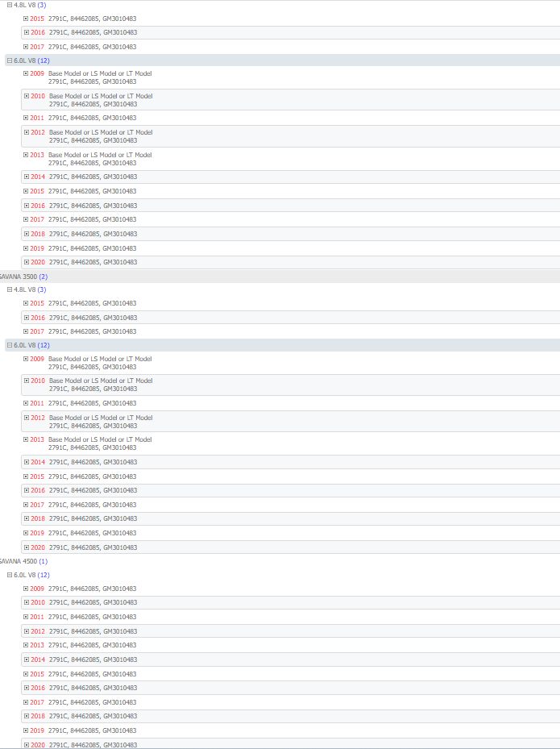Expand the 2018 row in Savana 3500 6.0L V8
This screenshot has height=749, width=560.
[x=27, y=518]
